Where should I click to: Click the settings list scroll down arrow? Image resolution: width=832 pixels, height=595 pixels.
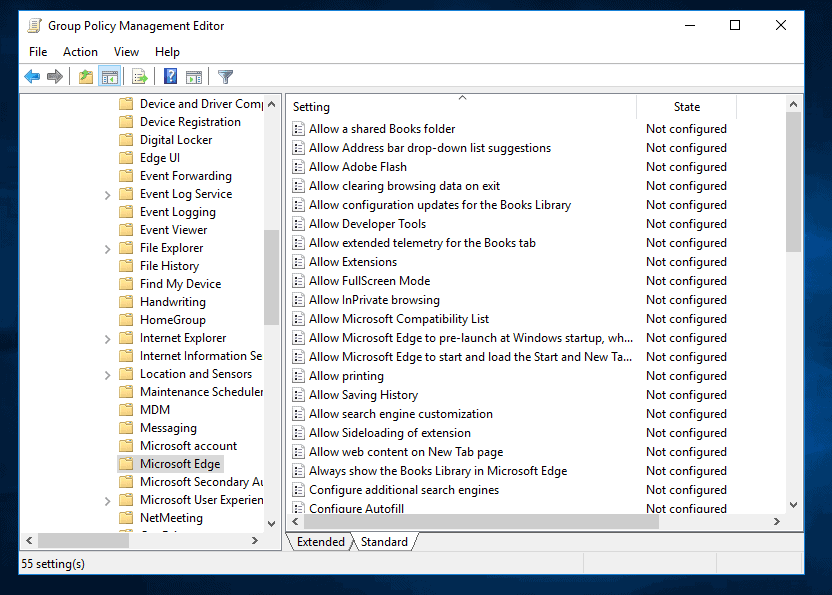[x=793, y=505]
